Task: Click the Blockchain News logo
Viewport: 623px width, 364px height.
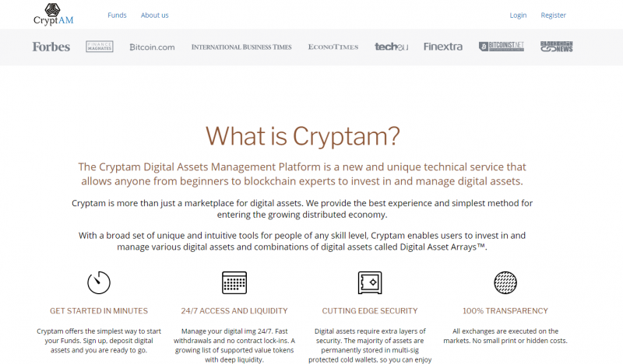Action: (x=556, y=47)
